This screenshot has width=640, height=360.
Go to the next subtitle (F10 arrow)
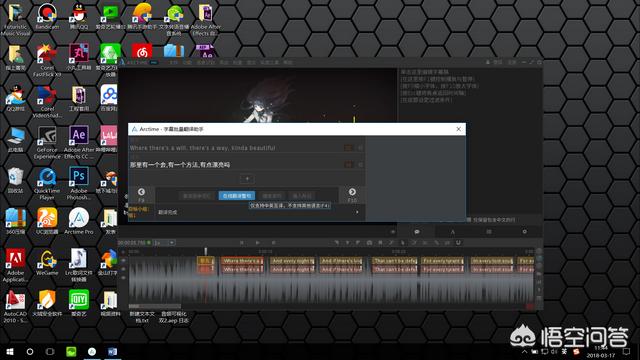tap(352, 192)
